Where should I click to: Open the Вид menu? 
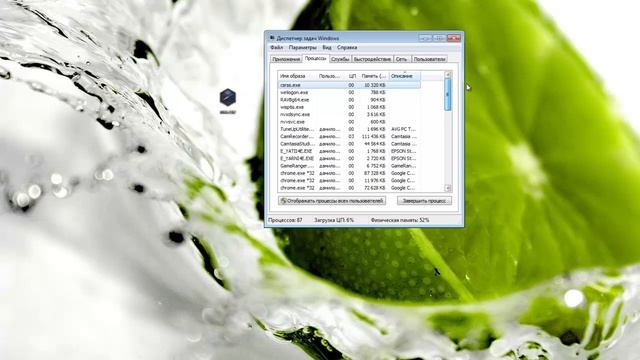coord(327,47)
